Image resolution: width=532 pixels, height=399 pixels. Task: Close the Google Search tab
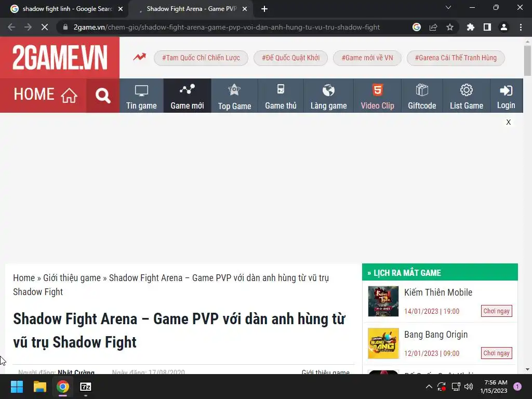[x=121, y=9]
